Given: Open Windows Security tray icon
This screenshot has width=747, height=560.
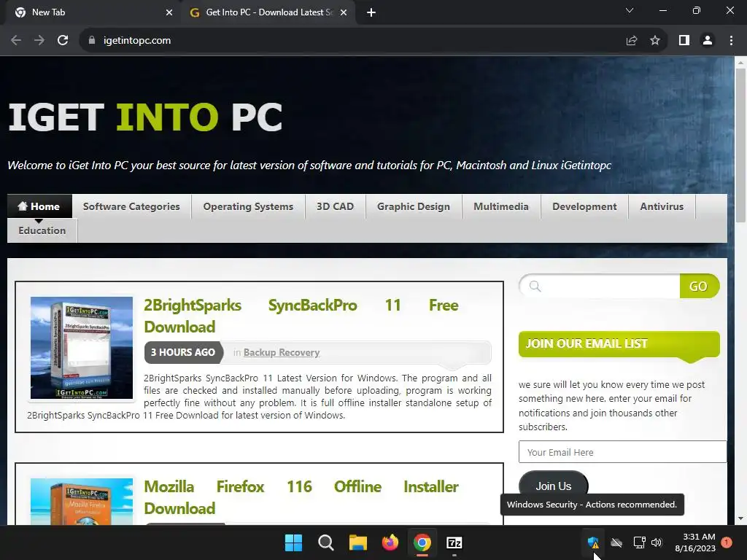Looking at the screenshot, I should click(593, 542).
